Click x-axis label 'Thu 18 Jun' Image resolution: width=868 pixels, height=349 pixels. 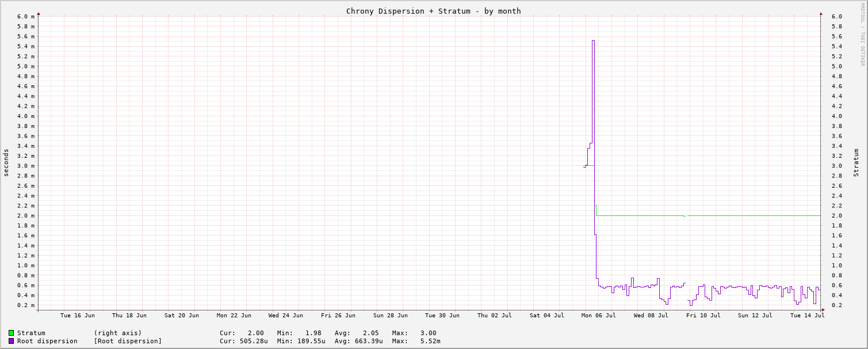click(129, 315)
